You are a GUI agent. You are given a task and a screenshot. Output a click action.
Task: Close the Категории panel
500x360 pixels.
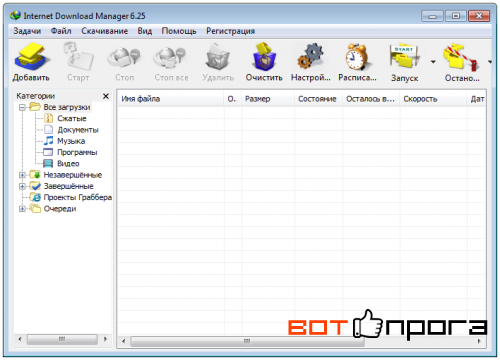(x=106, y=96)
